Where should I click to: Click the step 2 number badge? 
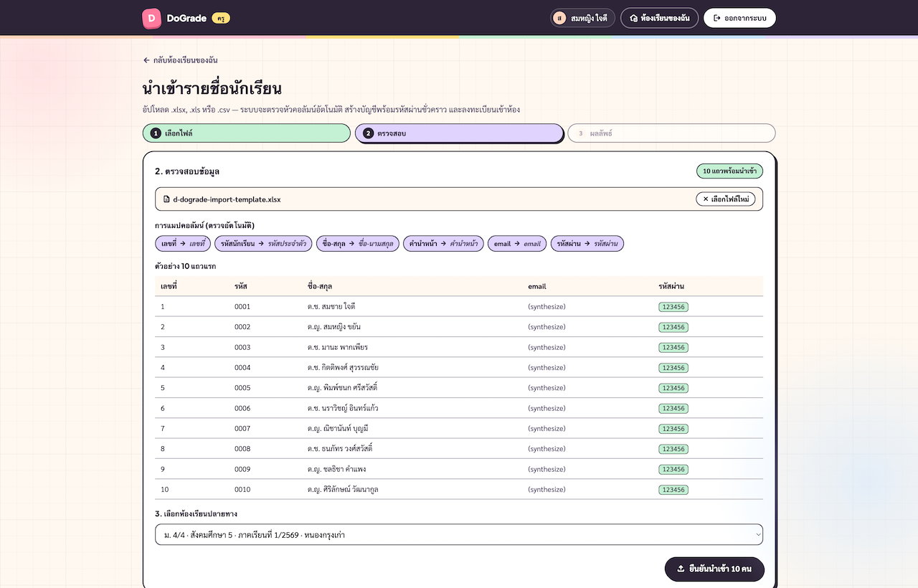click(368, 133)
